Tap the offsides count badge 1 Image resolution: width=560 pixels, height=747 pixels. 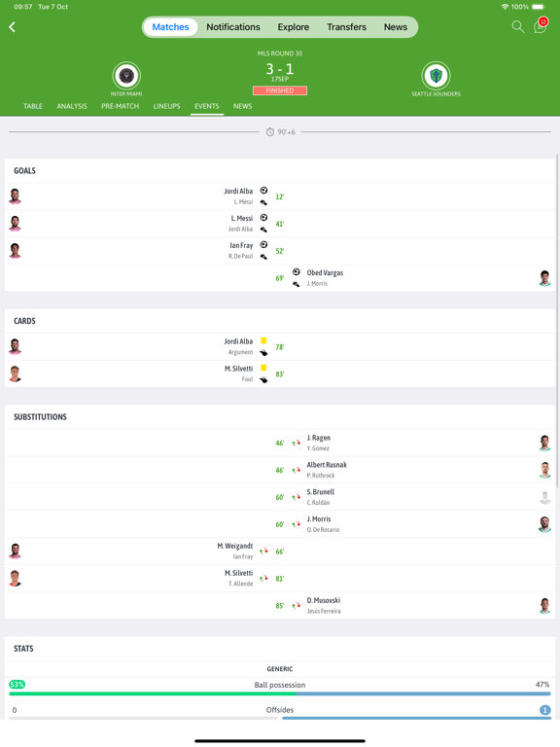[x=545, y=710]
